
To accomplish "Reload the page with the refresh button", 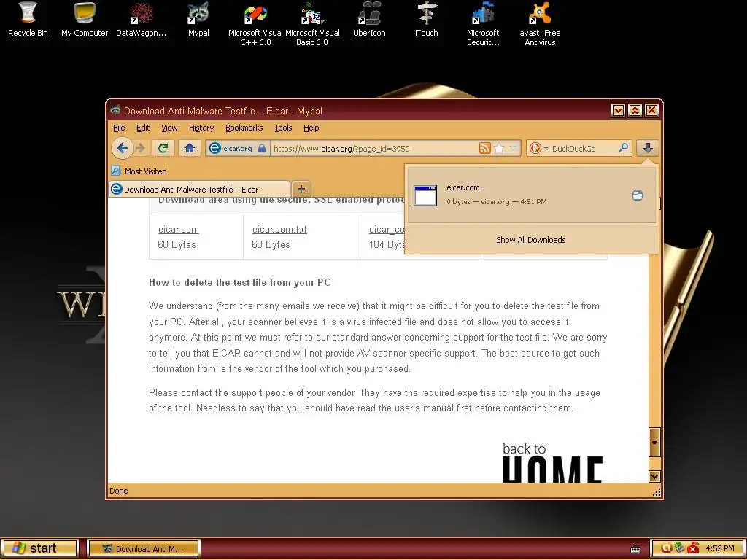I will 163,148.
